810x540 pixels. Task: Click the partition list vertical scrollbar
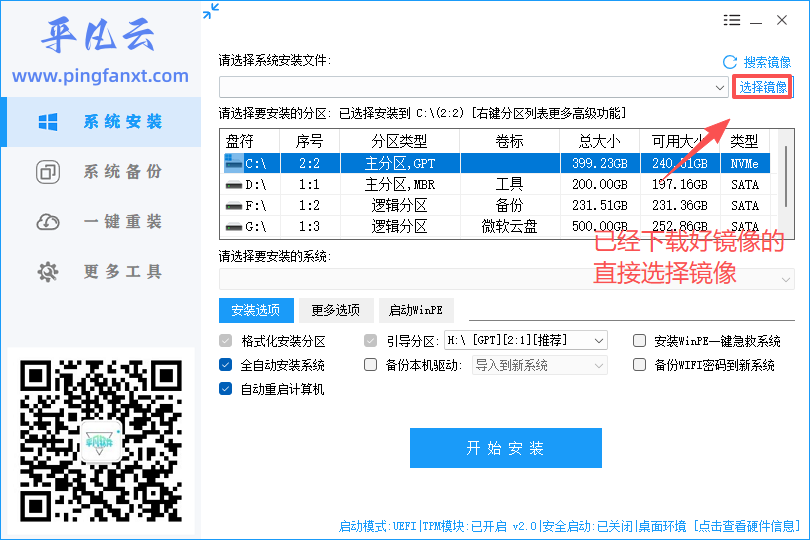tap(786, 178)
